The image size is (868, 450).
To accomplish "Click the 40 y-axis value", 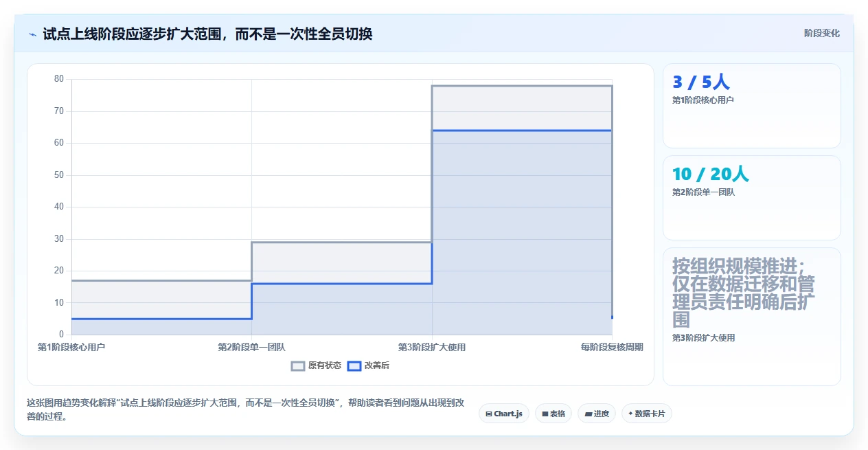I will pyautogui.click(x=59, y=207).
